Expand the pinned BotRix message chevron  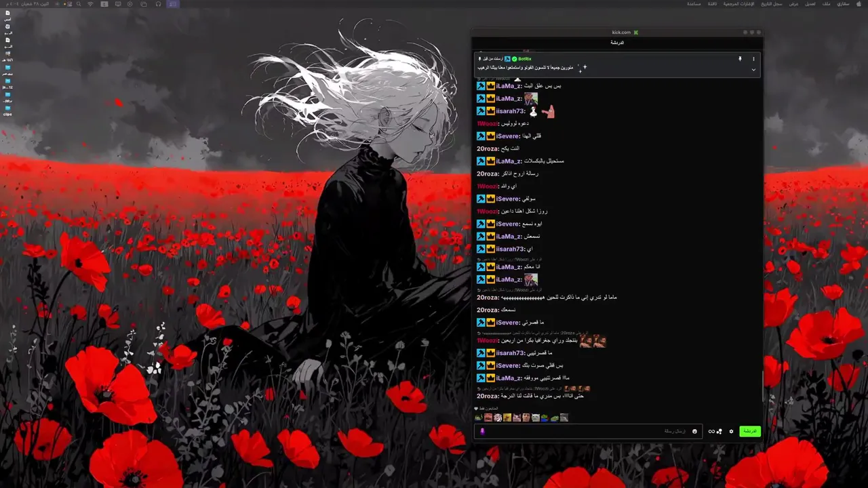753,69
